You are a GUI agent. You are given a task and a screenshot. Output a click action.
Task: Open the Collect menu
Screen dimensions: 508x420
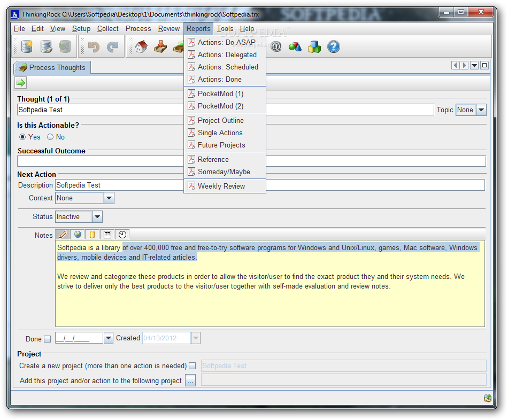(108, 28)
